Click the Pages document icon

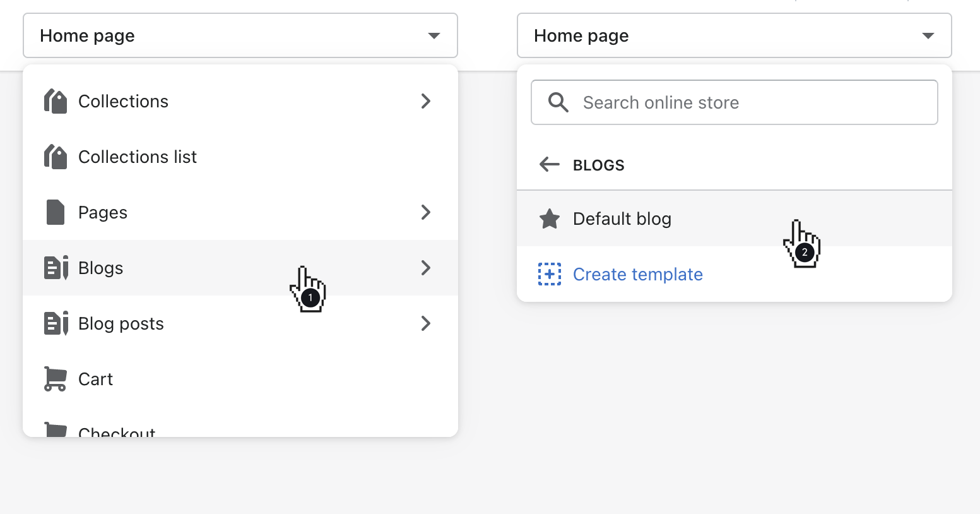[55, 212]
